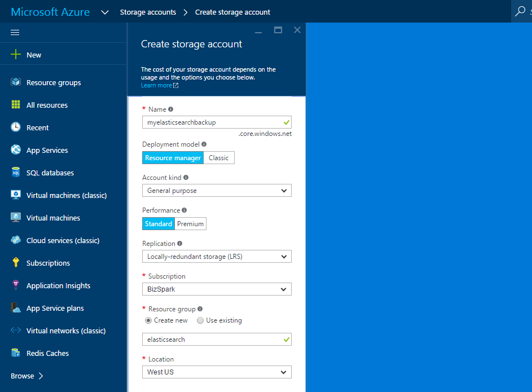Click the storage account Name field
The image size is (532, 392).
217,122
